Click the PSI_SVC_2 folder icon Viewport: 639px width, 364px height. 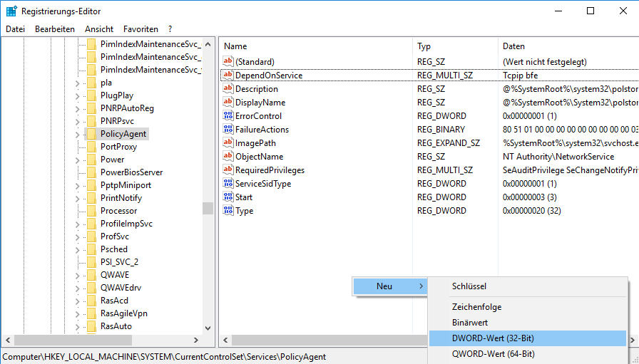coord(92,262)
